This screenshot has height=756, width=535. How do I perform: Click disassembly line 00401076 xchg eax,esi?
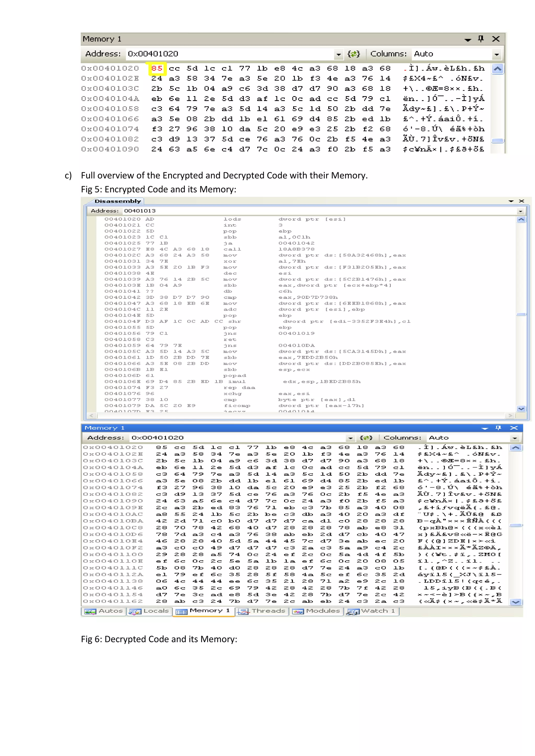coord(207,394)
